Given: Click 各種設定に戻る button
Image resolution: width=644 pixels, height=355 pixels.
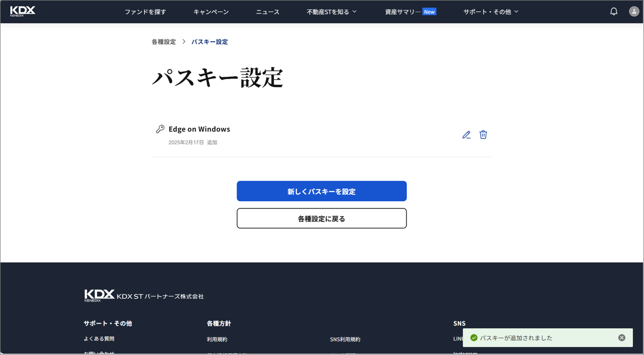Looking at the screenshot, I should (x=322, y=219).
